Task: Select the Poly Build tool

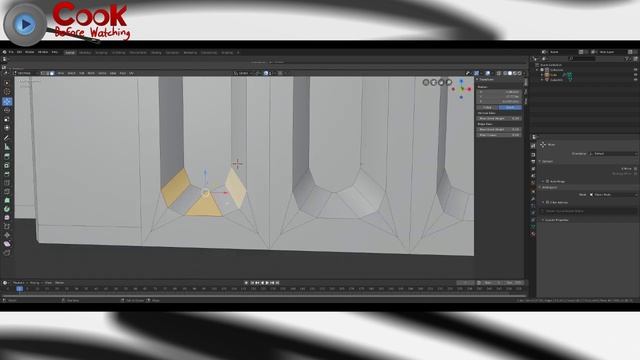Action: pos(7,200)
